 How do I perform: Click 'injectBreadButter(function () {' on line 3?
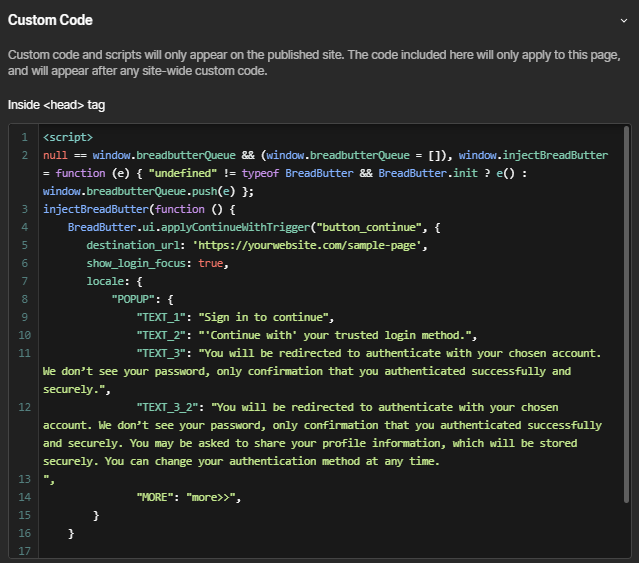click(x=139, y=209)
